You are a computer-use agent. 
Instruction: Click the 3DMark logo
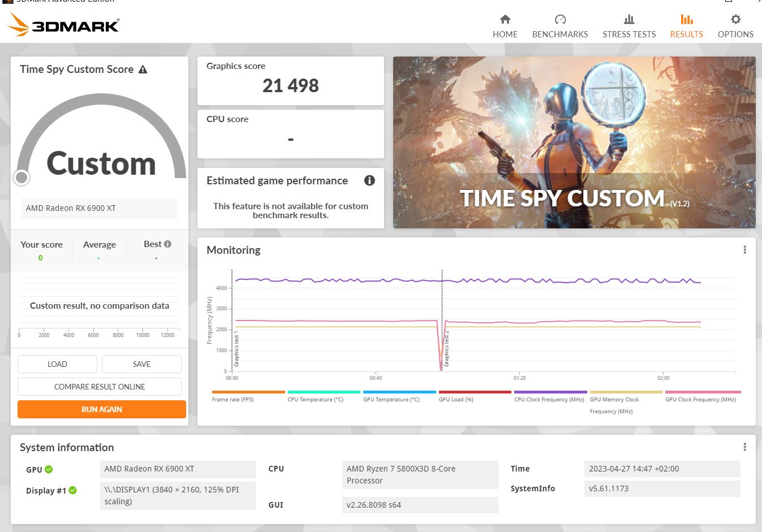pyautogui.click(x=63, y=24)
